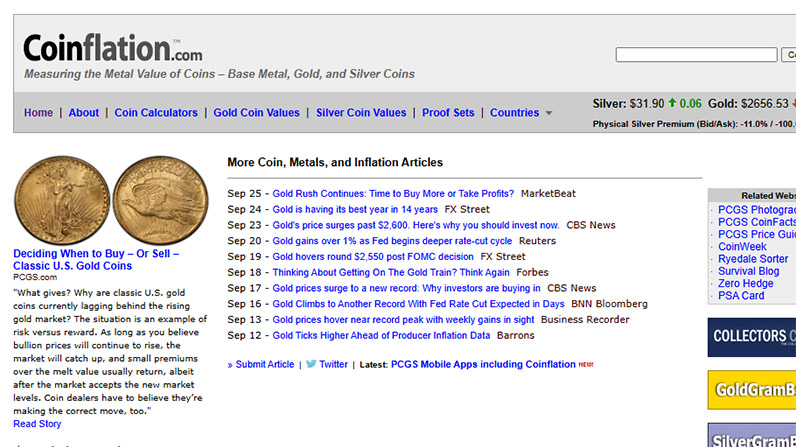Open the PCGS Photograde link
This screenshot has height=447, width=796.
(x=757, y=210)
